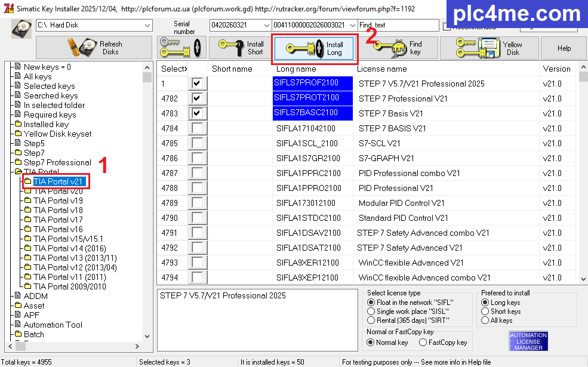The width and height of the screenshot is (588, 367).
Task: Sort by the License name column header
Action: pos(382,69)
